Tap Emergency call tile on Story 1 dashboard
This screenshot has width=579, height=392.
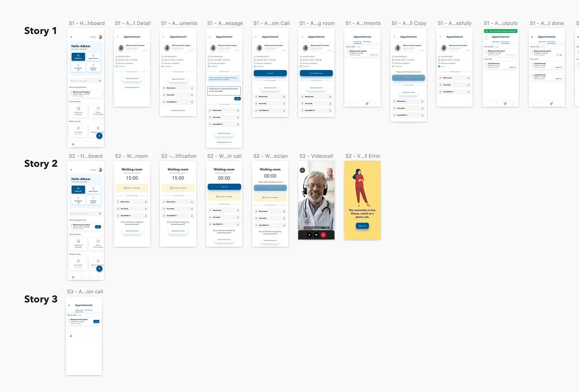pos(78,67)
